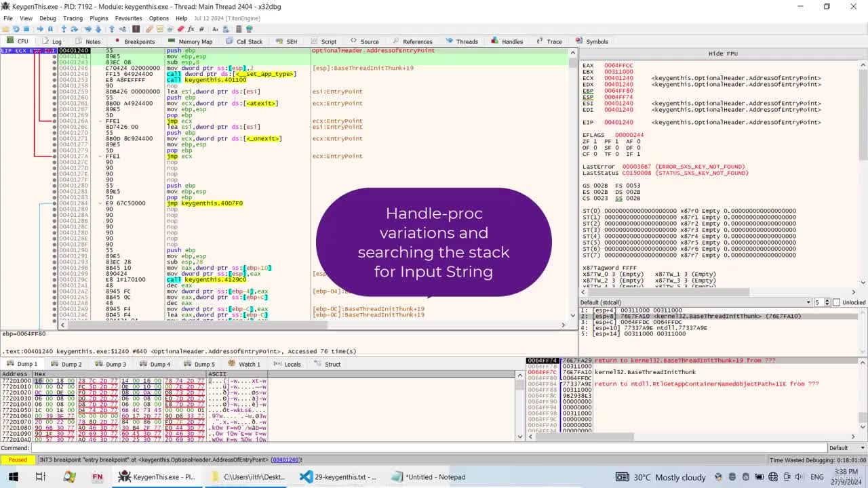Image resolution: width=868 pixels, height=488 pixels.
Task: Click the open file folder toolbar icon
Action: click(5, 29)
